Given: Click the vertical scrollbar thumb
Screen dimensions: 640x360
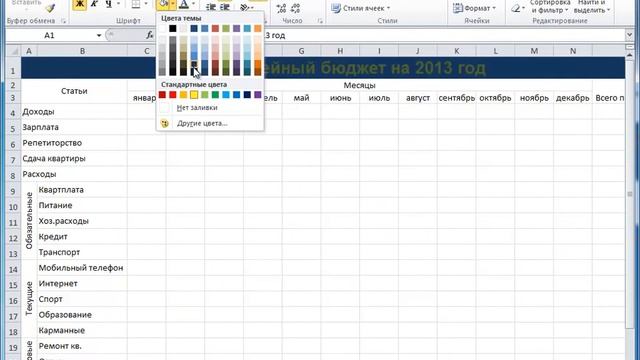Looking at the screenshot, I should pos(629,194).
